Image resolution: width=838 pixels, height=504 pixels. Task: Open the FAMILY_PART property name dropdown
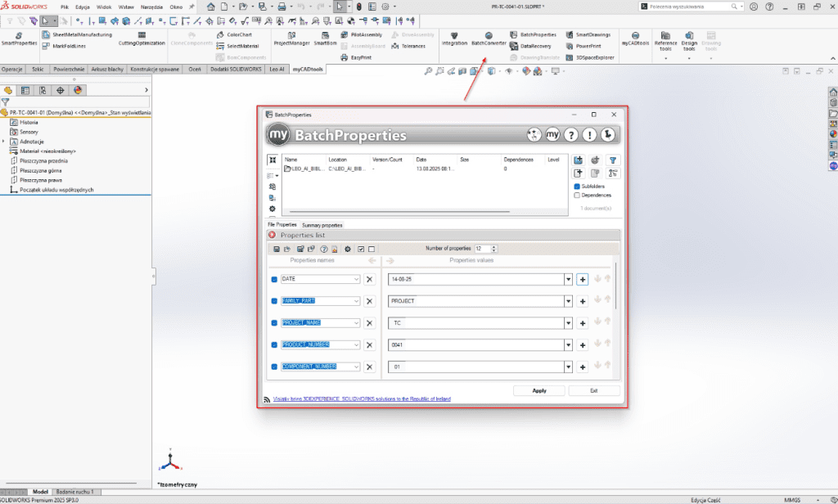356,301
